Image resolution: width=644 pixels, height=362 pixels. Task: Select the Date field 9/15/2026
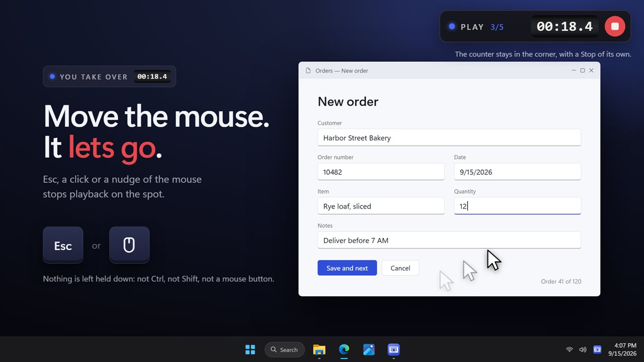pos(517,172)
